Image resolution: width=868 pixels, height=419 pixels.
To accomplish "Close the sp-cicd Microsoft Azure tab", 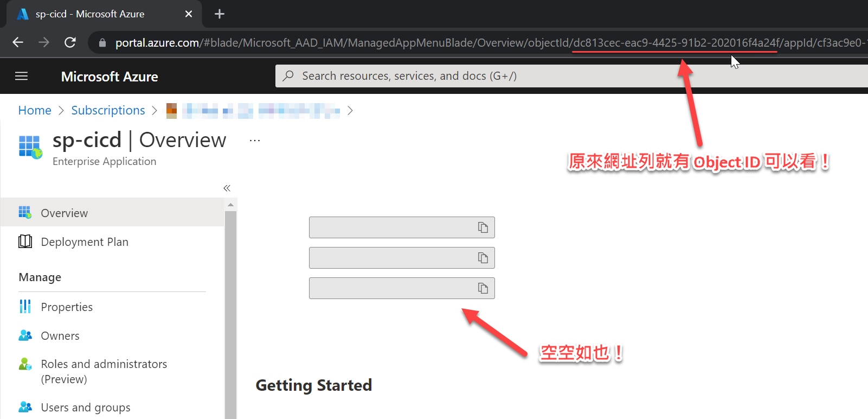I will (189, 14).
